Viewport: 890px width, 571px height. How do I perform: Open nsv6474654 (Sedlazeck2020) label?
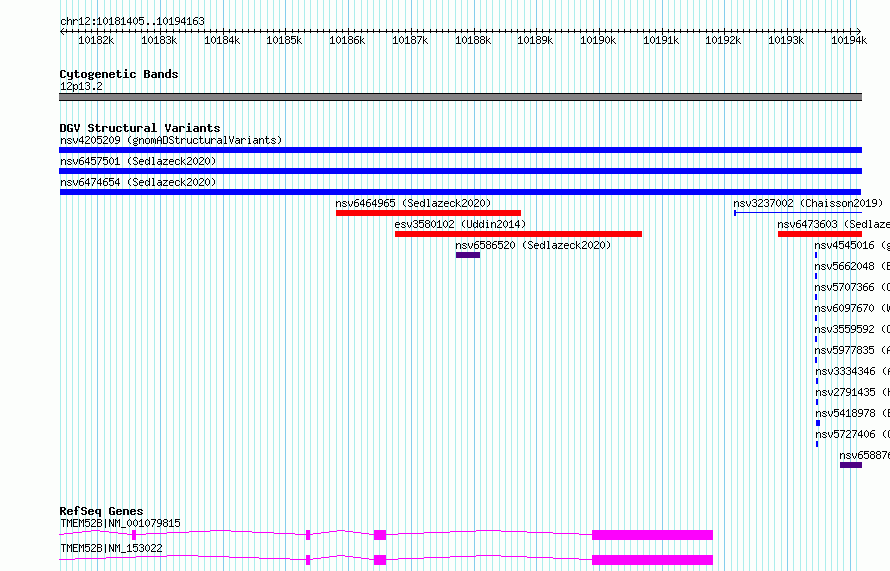(138, 182)
